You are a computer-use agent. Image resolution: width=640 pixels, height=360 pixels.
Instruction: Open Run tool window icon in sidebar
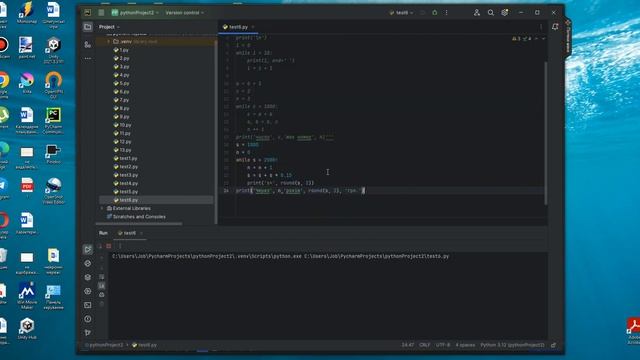[x=88, y=249]
